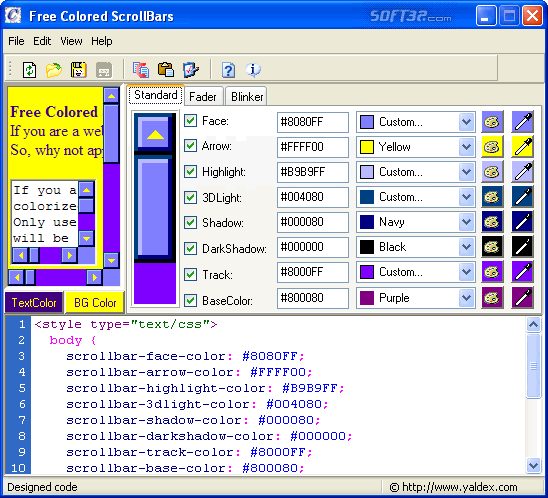548x498 pixels.
Task: Open the Track color dropdown
Action: [x=466, y=272]
